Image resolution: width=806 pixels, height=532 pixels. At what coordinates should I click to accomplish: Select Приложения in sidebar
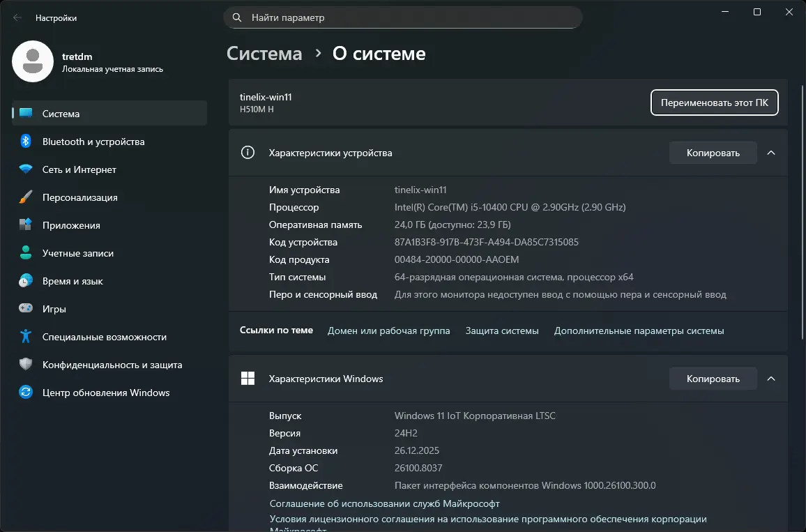tap(109, 225)
